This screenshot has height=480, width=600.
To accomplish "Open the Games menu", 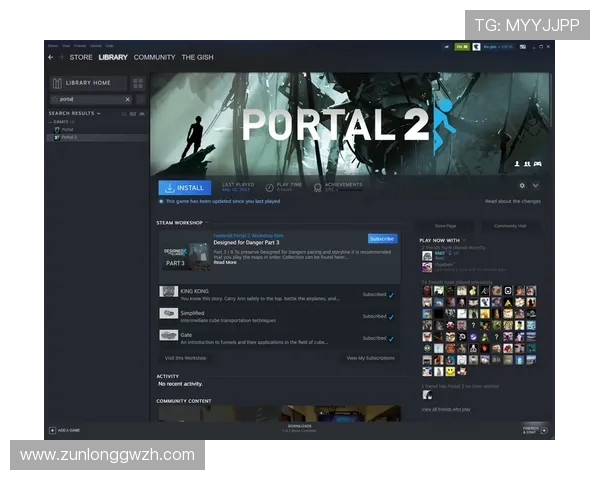I will [x=96, y=46].
